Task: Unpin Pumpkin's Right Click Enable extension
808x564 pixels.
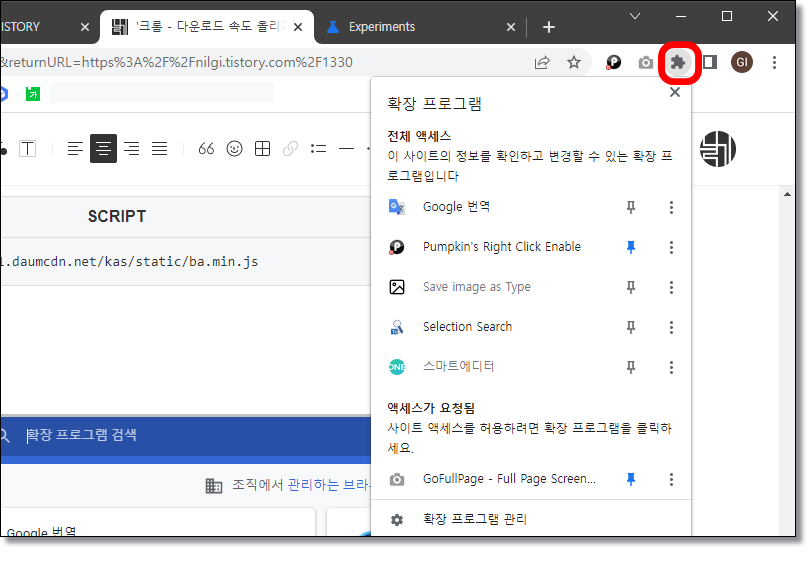Action: (631, 247)
